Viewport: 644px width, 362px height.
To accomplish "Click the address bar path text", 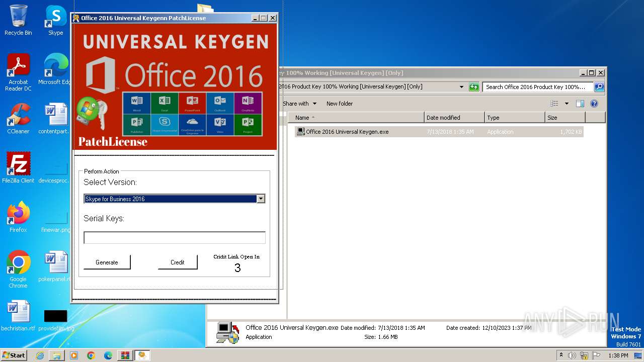I will pyautogui.click(x=351, y=87).
